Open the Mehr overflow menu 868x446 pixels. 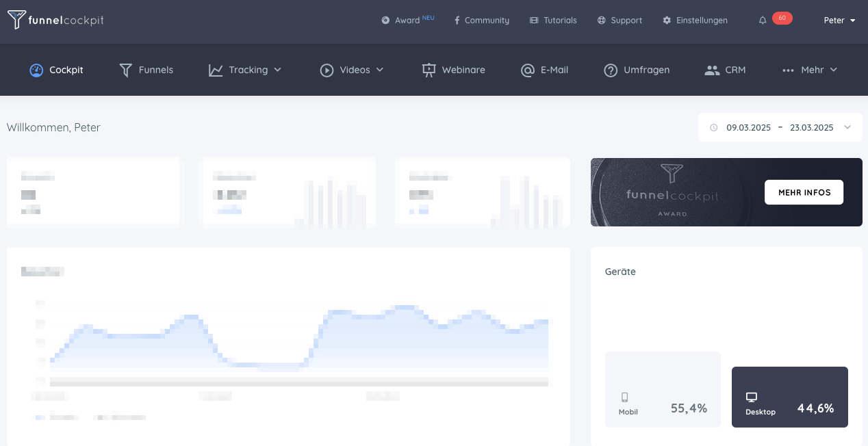(x=810, y=70)
